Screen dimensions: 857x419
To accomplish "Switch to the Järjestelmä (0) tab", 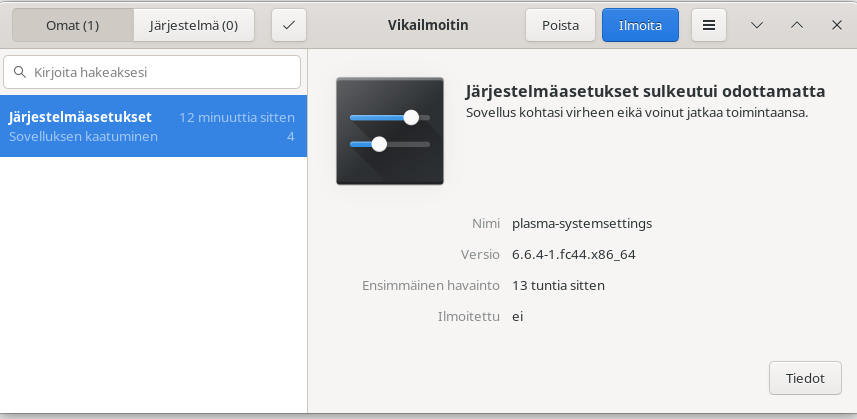I will click(193, 25).
